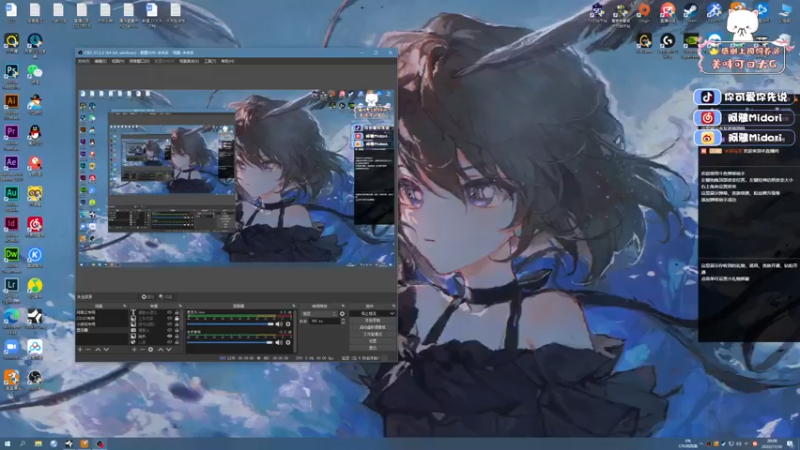Open 帮助(H) menu in OBS
Image resolution: width=800 pixels, height=450 pixels.
point(227,61)
